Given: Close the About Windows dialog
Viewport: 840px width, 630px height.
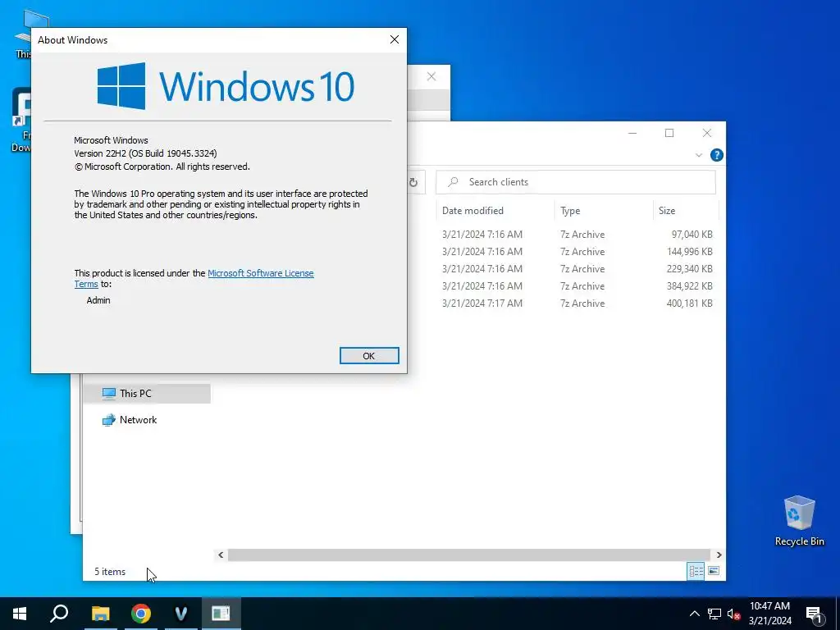Looking at the screenshot, I should [x=395, y=39].
